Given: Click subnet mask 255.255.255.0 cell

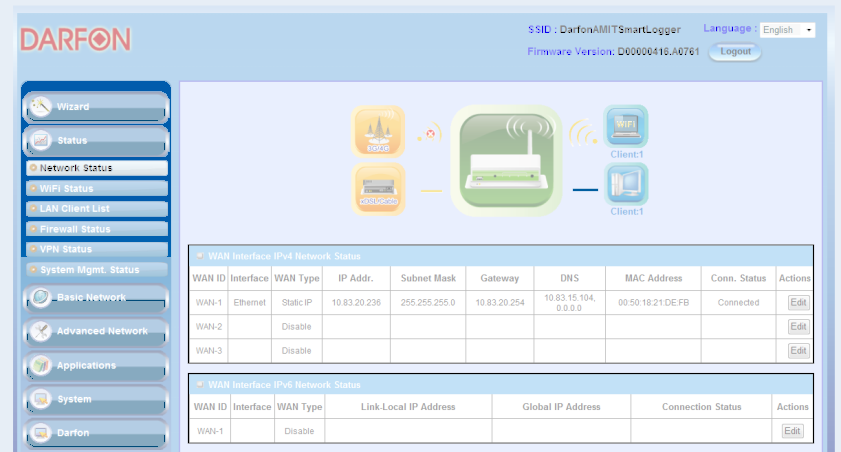Looking at the screenshot, I should click(x=428, y=302).
